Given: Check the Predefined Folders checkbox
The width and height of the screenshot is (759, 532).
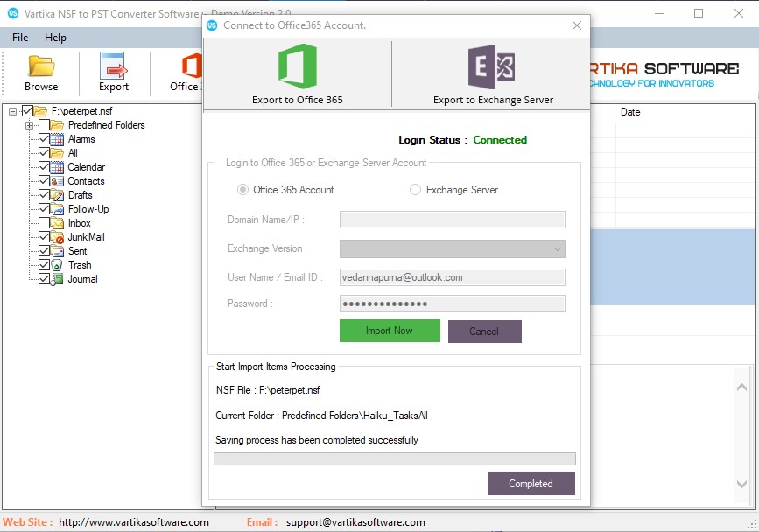Looking at the screenshot, I should [44, 125].
